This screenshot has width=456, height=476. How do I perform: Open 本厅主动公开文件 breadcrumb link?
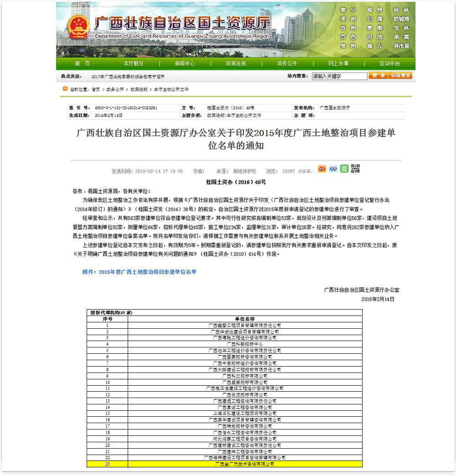171,89
